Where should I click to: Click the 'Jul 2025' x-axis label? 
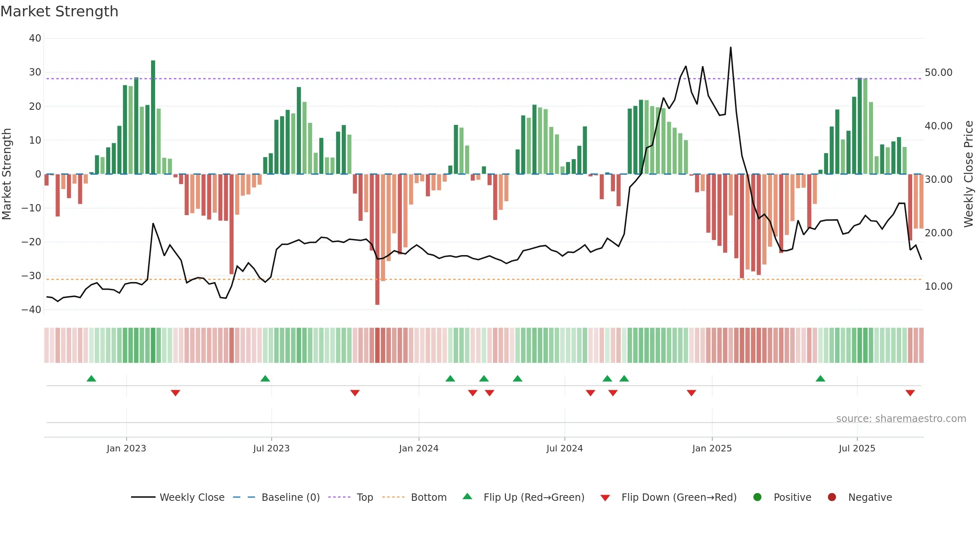pos(857,448)
